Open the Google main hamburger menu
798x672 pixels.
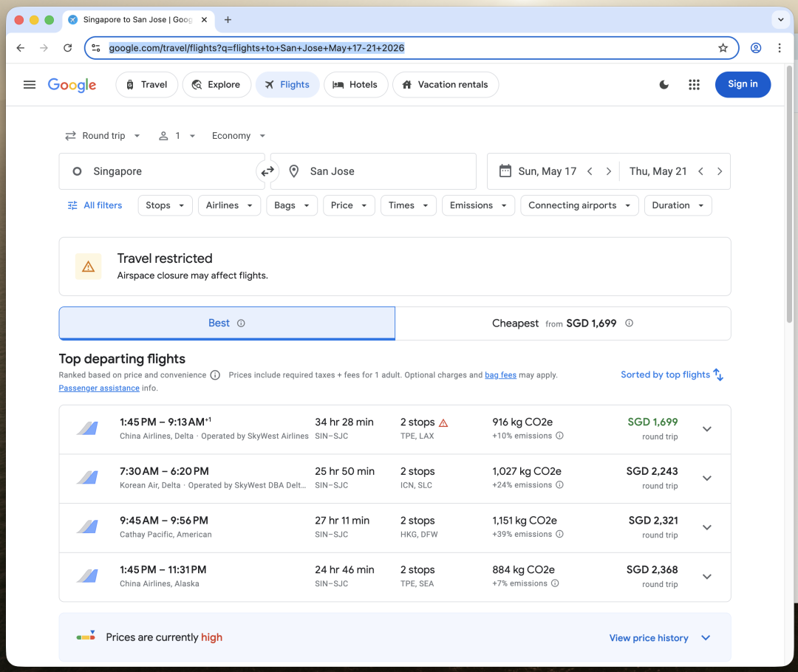(30, 84)
